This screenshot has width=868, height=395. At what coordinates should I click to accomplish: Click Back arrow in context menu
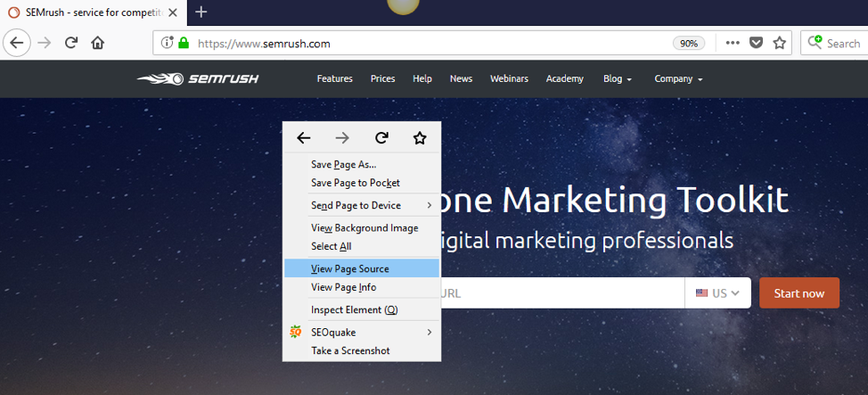tap(303, 138)
